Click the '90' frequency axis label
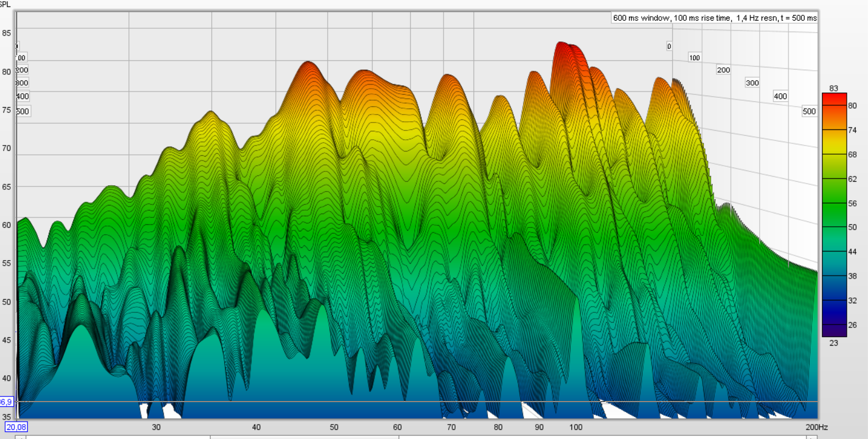The width and height of the screenshot is (868, 439). (x=539, y=427)
